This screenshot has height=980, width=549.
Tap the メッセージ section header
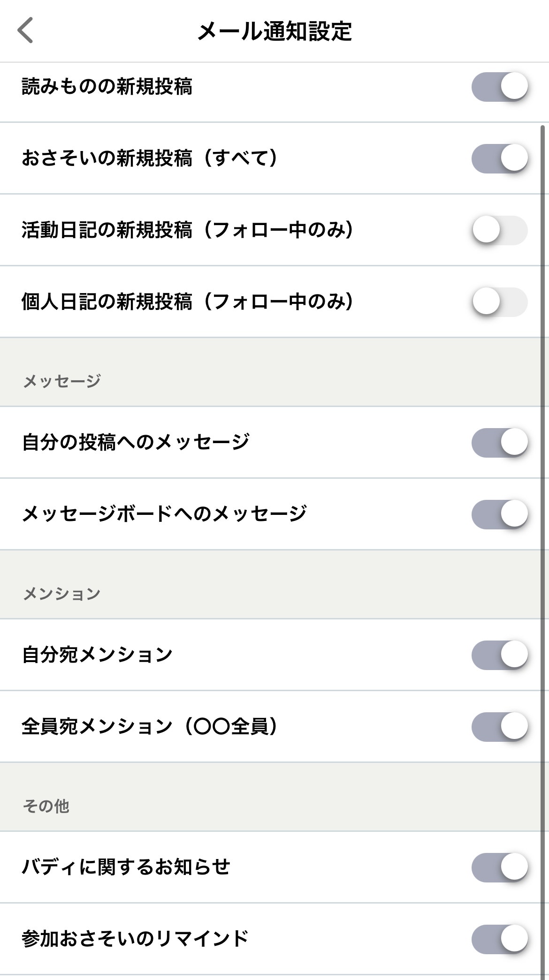(x=62, y=381)
